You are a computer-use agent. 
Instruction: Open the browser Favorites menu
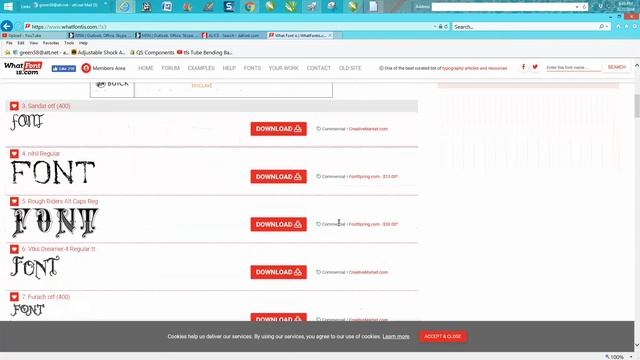pyautogui.click(x=51, y=43)
